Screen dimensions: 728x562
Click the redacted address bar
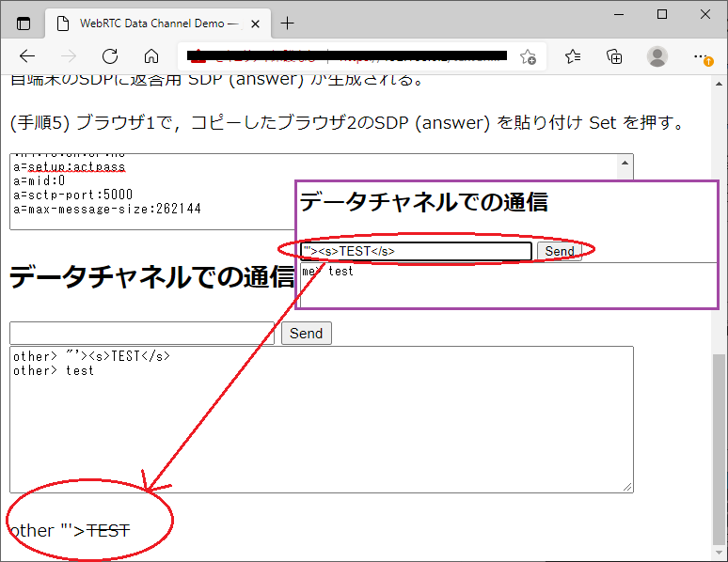[x=348, y=56]
